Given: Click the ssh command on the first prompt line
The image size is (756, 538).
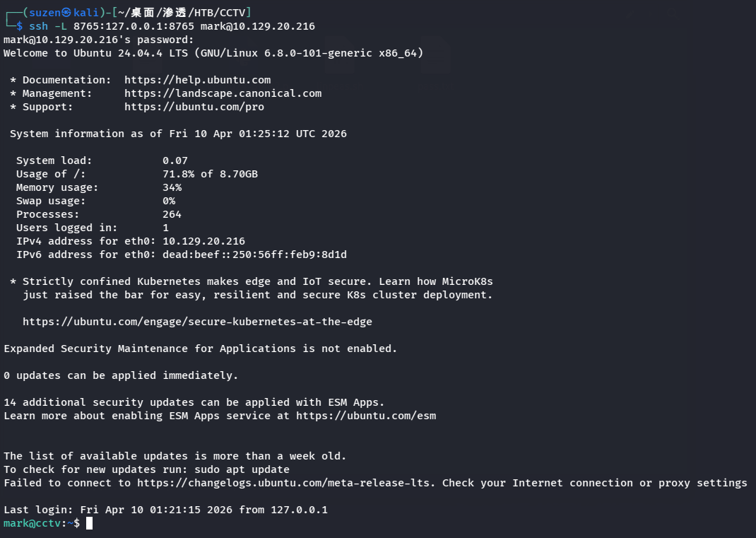Looking at the screenshot, I should click(38, 26).
